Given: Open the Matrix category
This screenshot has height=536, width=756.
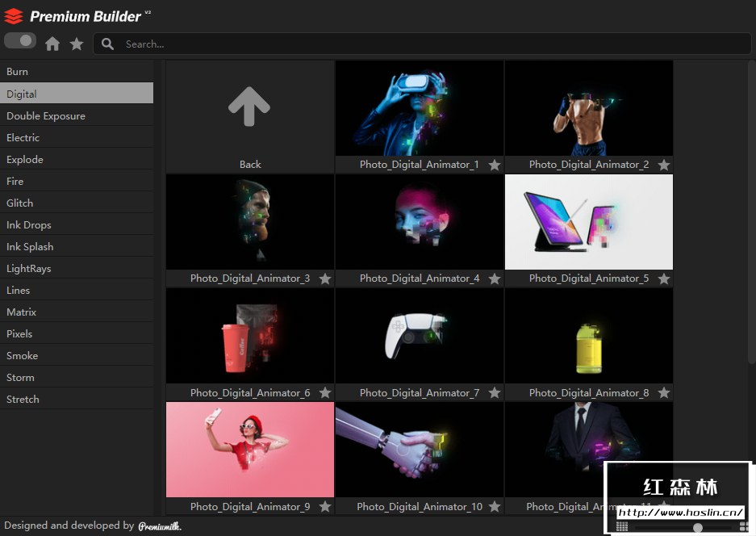Looking at the screenshot, I should coord(77,312).
